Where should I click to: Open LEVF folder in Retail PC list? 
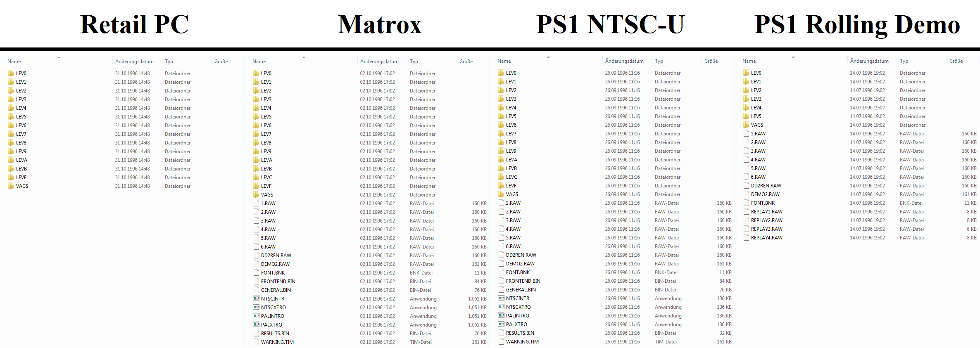tap(21, 178)
